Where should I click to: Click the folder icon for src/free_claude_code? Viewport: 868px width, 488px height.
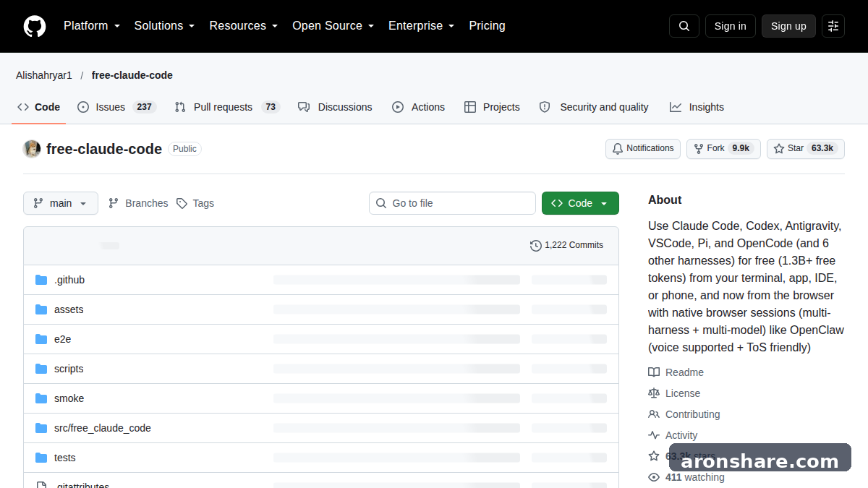(x=41, y=428)
